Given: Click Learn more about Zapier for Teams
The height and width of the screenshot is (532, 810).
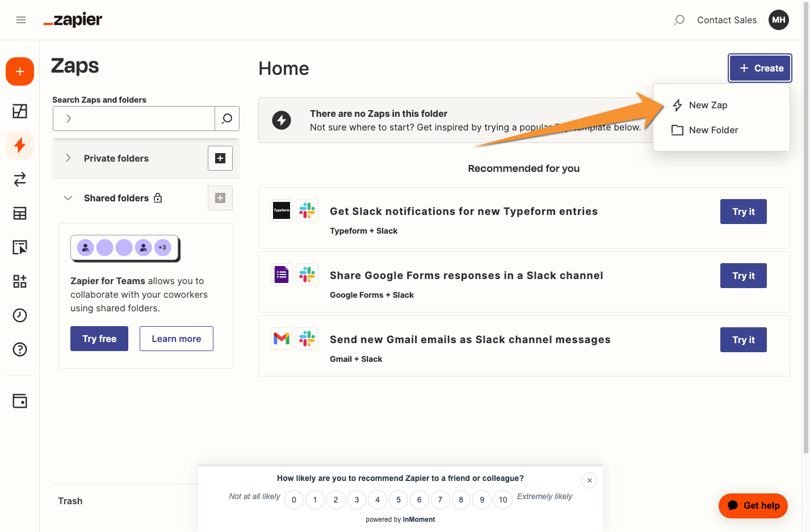Looking at the screenshot, I should 177,339.
